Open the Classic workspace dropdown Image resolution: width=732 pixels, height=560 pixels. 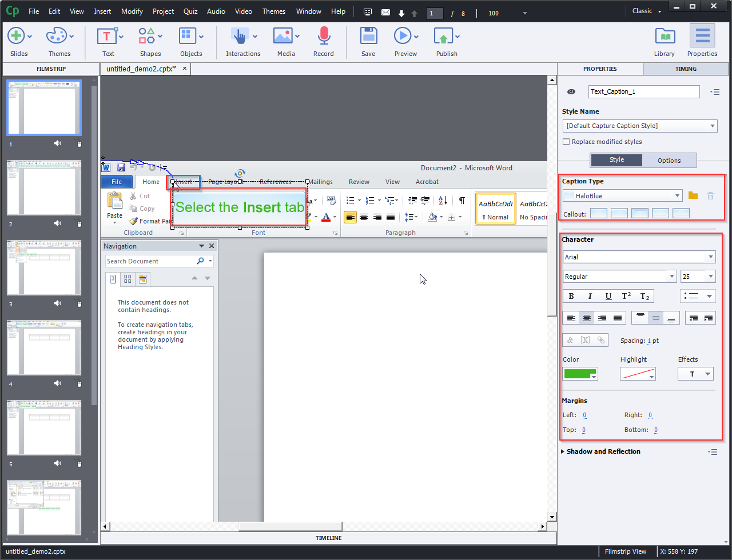pos(645,10)
